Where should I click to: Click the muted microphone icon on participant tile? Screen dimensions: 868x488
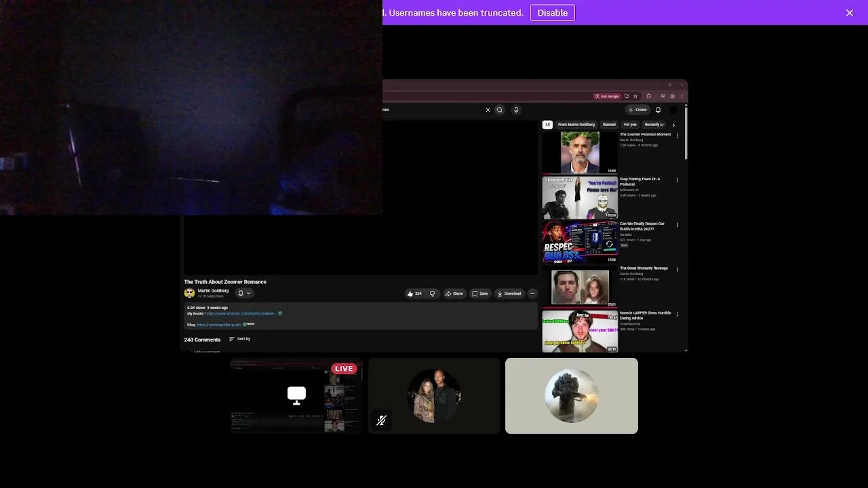pos(381,420)
